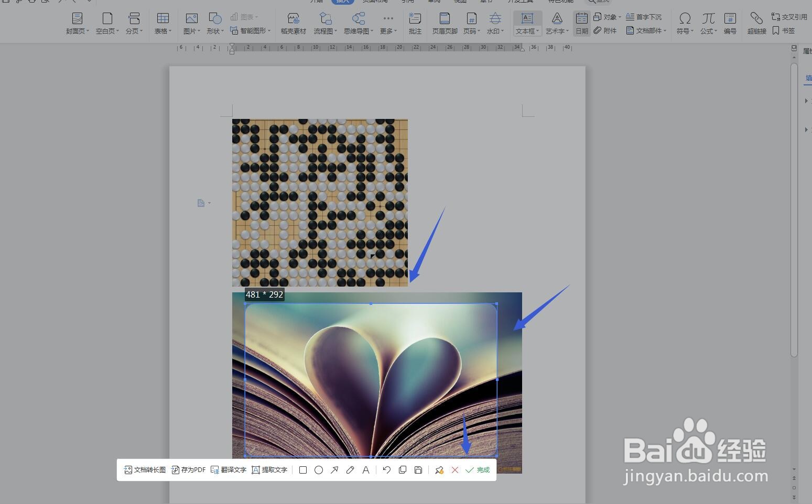Undo the last screenshot annotation

pyautogui.click(x=387, y=470)
